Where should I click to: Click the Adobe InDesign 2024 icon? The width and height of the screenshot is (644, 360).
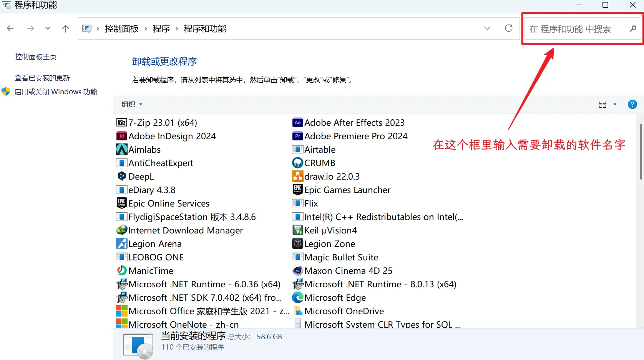click(x=121, y=136)
